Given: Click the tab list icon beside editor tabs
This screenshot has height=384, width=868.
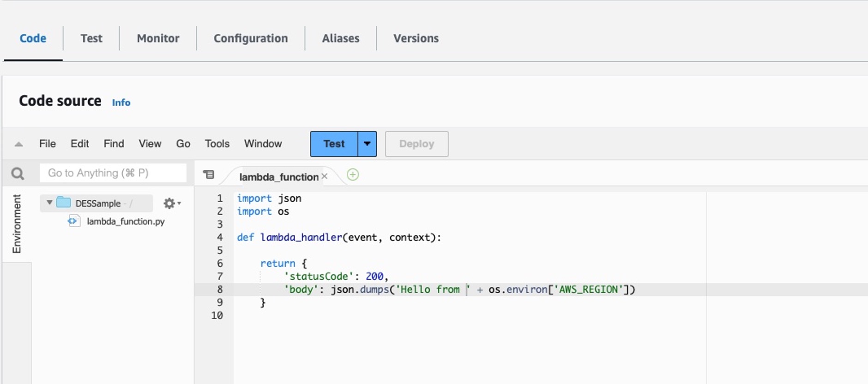Looking at the screenshot, I should click(209, 174).
